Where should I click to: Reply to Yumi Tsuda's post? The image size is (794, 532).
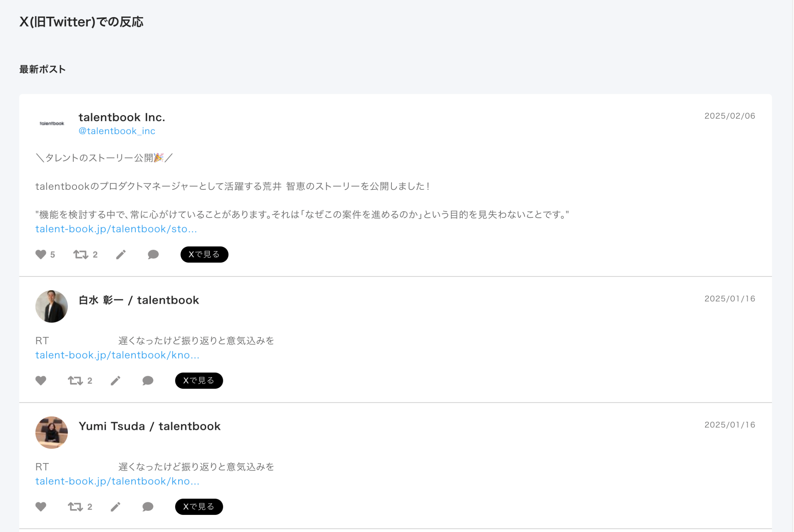tap(147, 507)
